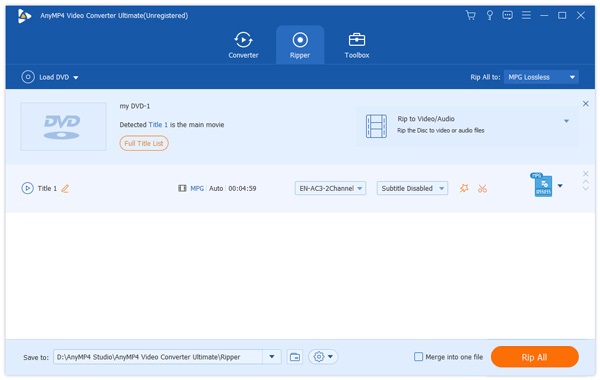This screenshot has width=600, height=380.
Task: Click the register key icon
Action: coord(489,15)
